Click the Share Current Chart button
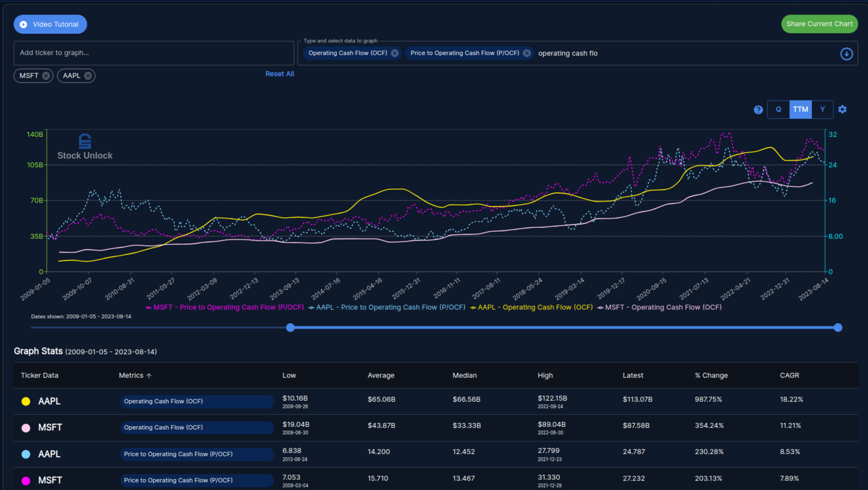This screenshot has width=868, height=490. [819, 24]
